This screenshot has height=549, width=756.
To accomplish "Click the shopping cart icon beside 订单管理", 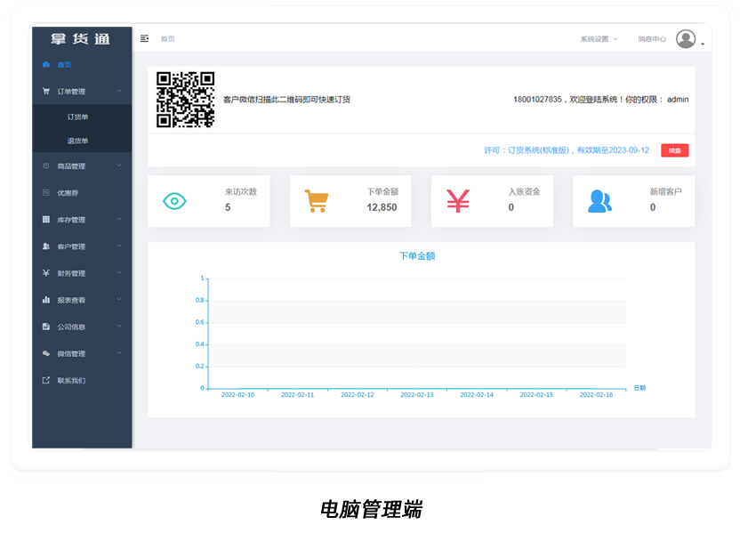I will (x=45, y=91).
